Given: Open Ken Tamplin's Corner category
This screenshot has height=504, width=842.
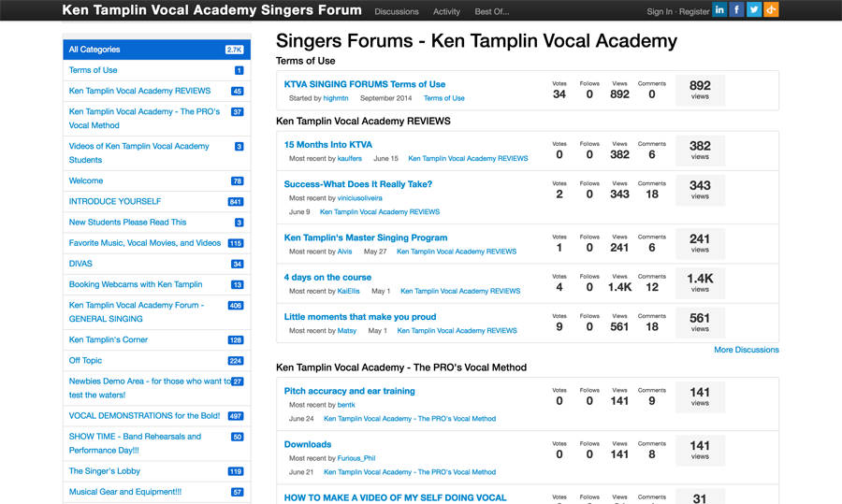Looking at the screenshot, I should pyautogui.click(x=109, y=339).
